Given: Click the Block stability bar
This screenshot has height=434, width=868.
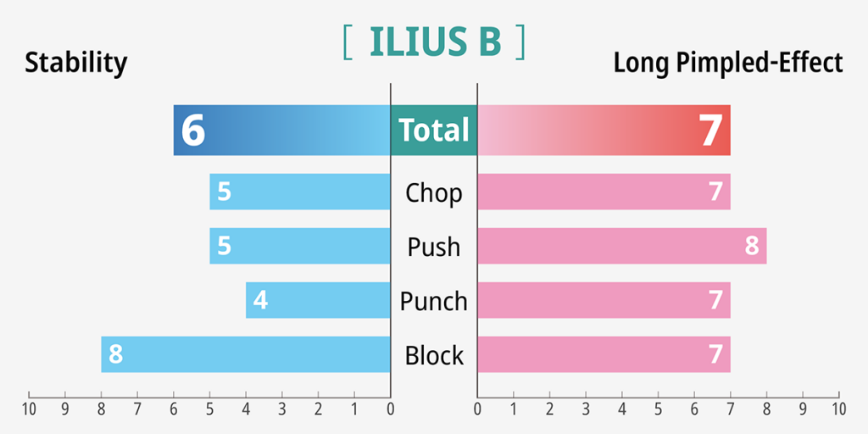Looking at the screenshot, I should (x=246, y=355).
